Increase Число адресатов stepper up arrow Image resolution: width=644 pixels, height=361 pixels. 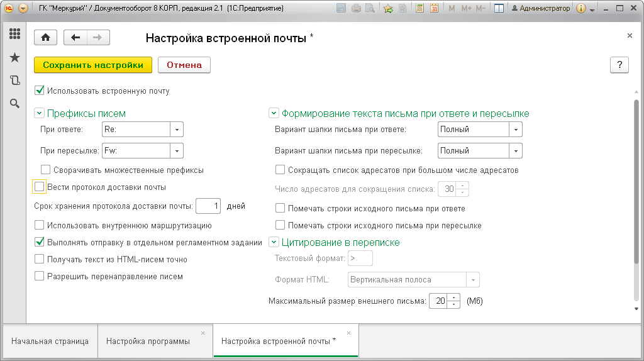(x=462, y=186)
